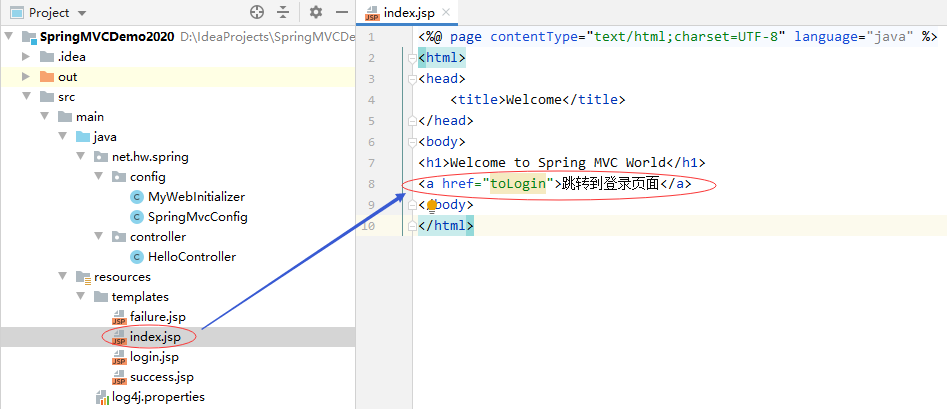The height and width of the screenshot is (409, 947).
Task: Select log4j.properties file
Action: (x=158, y=398)
